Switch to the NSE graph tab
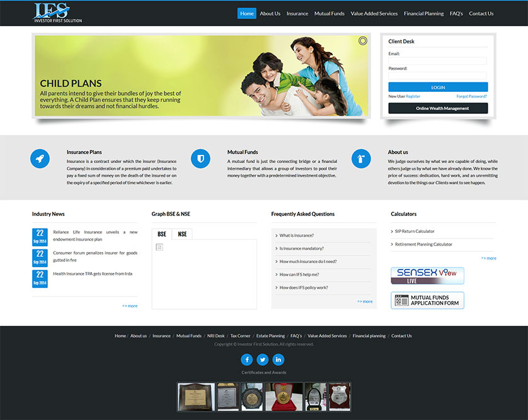Viewport: 528px width, 420px height. [182, 234]
